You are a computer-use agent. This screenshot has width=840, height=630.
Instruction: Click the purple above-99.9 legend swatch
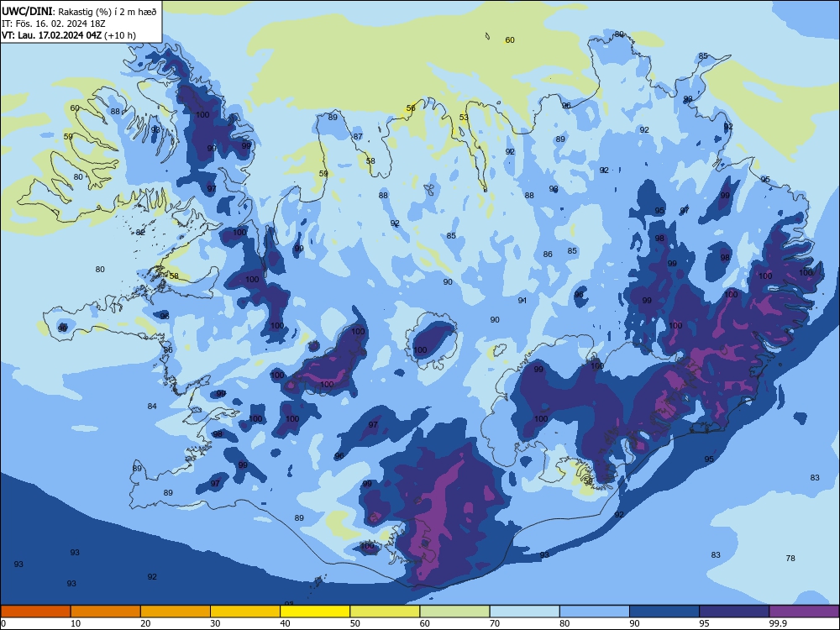804,612
